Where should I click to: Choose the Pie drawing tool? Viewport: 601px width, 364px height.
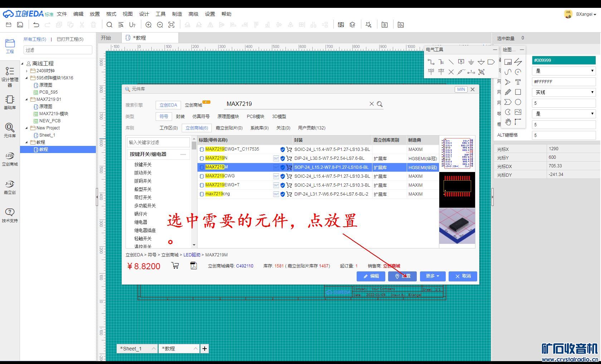pyautogui.click(x=508, y=112)
